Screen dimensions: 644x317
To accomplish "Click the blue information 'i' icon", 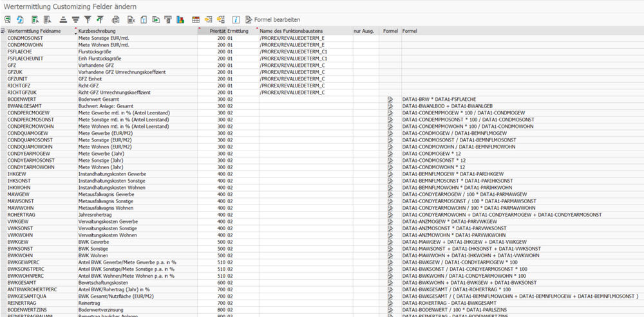I will [236, 19].
